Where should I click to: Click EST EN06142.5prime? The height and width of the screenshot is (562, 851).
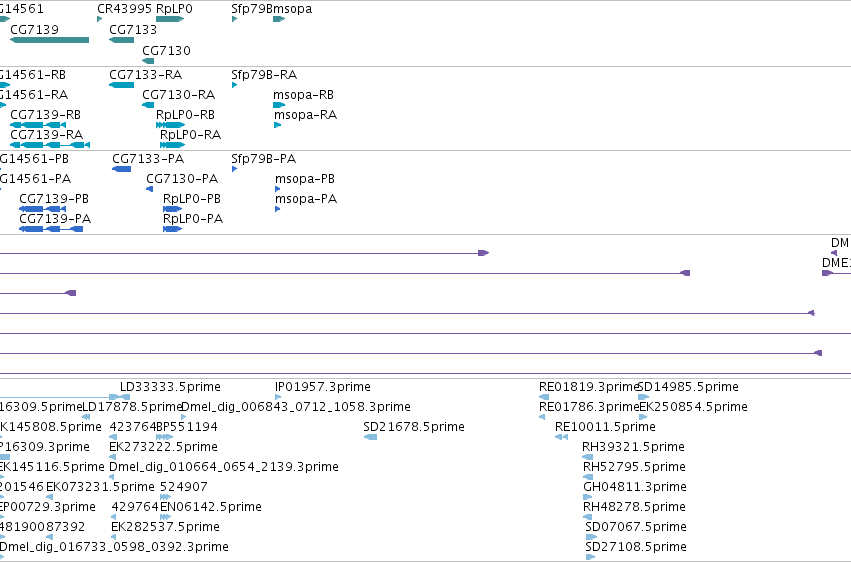click(166, 518)
